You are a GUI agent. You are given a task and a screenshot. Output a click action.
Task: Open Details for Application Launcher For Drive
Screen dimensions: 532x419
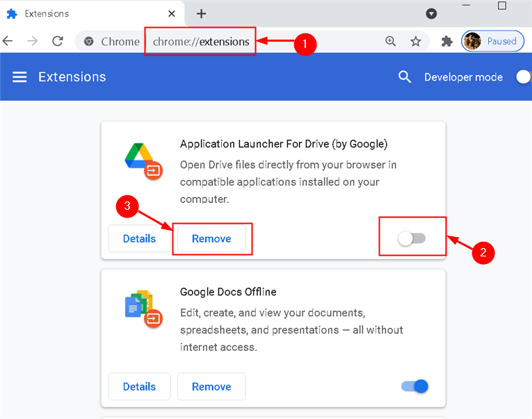pos(139,238)
